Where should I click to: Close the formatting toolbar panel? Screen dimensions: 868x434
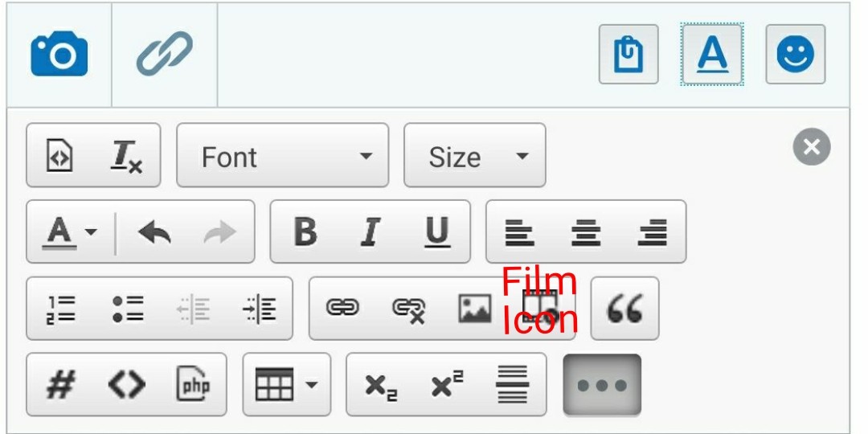(x=812, y=147)
